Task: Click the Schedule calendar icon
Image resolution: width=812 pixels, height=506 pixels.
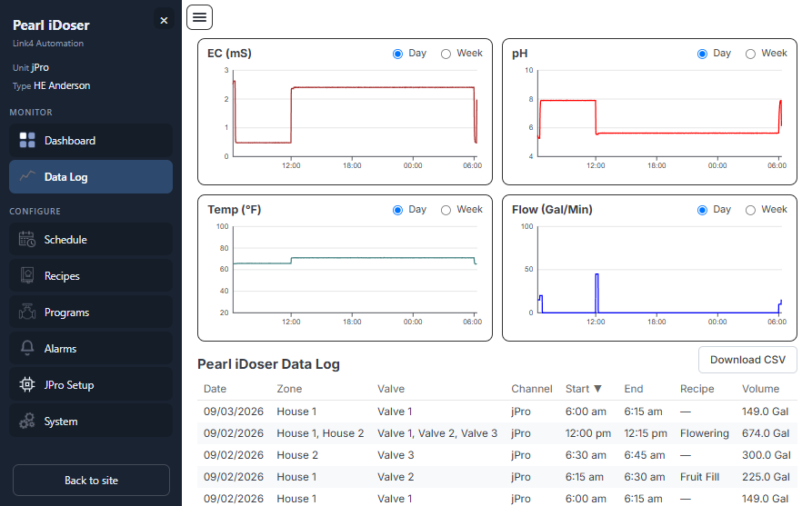Action: [27, 239]
